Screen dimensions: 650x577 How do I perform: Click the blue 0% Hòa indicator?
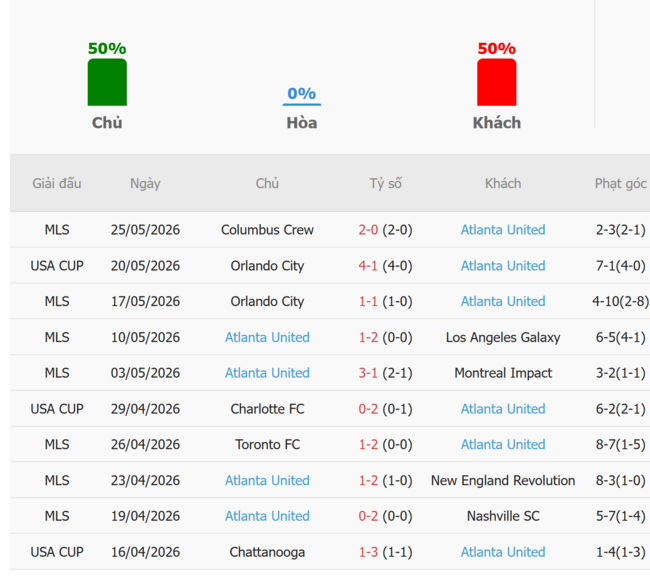(302, 96)
